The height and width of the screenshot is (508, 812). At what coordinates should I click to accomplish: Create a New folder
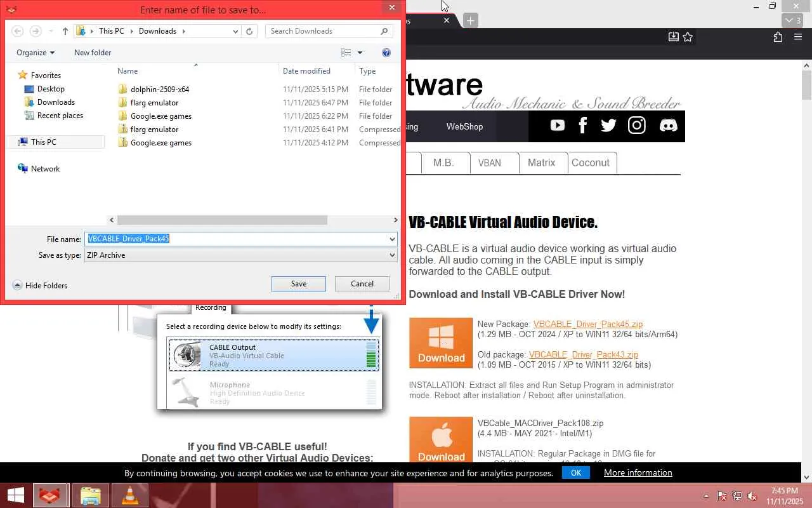pyautogui.click(x=93, y=53)
